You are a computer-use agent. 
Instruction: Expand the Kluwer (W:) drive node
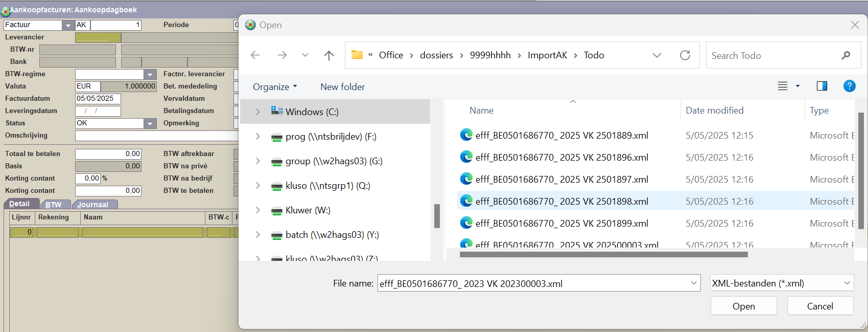click(258, 210)
